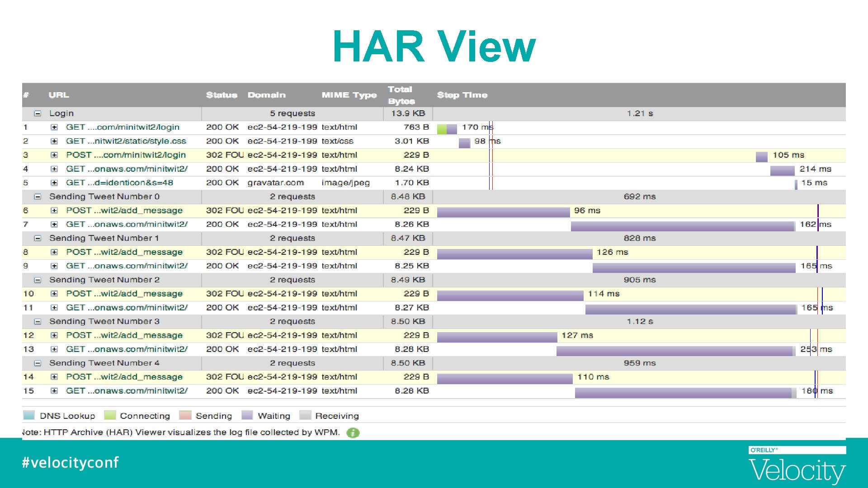868x488 pixels.
Task: Click request 6 POST add_message URL
Action: pyautogui.click(x=124, y=211)
